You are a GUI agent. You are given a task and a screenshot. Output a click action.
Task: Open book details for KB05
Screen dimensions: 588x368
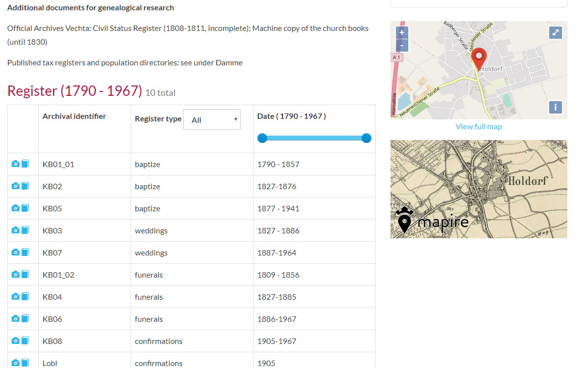pyautogui.click(x=25, y=208)
